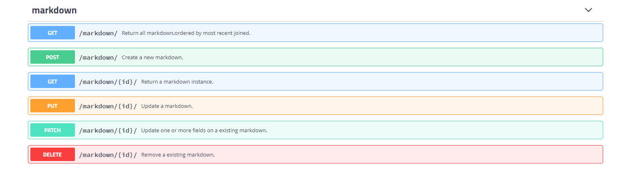Screen dimensions: 644x174
Task: Click 'Update a markdown.' description
Action: coord(167,106)
